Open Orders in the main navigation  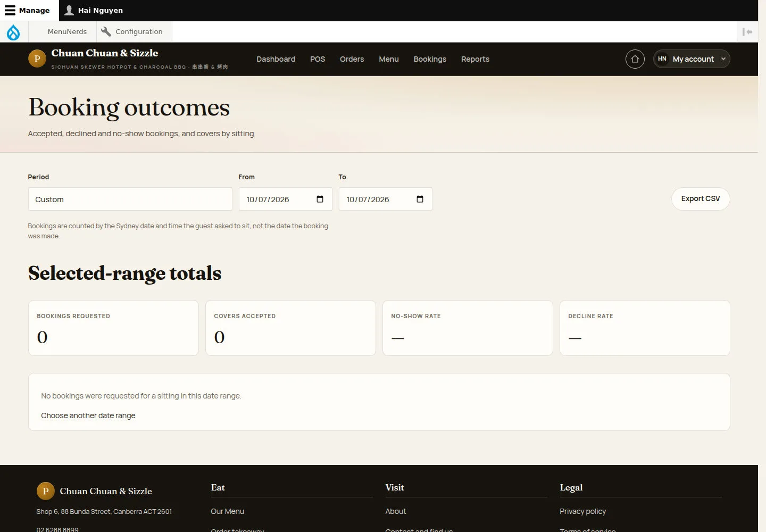pos(352,59)
